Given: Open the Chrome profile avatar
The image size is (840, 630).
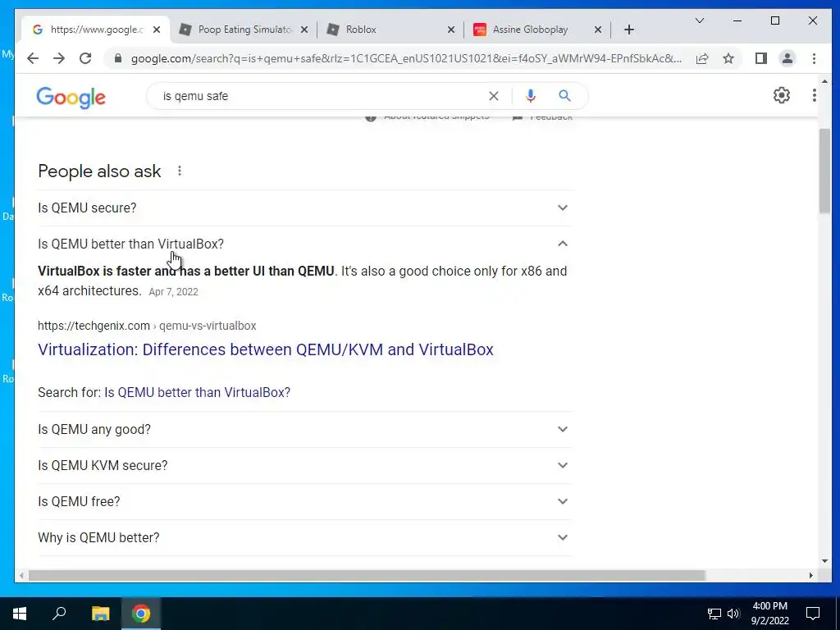Looking at the screenshot, I should pos(787,58).
